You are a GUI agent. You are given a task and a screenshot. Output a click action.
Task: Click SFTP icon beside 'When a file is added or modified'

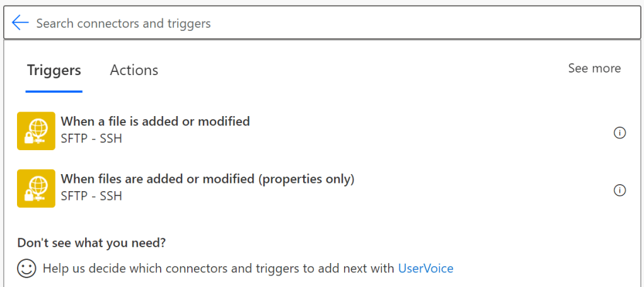(36, 131)
